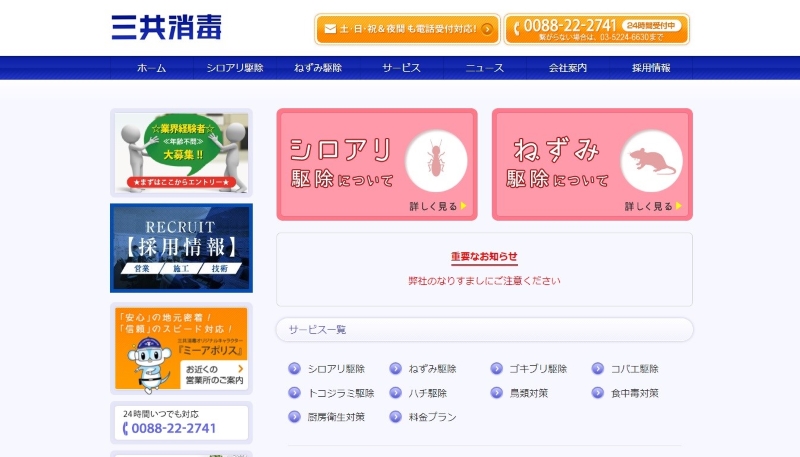Click the phone icon beside 0088-22-2741 header

point(516,29)
